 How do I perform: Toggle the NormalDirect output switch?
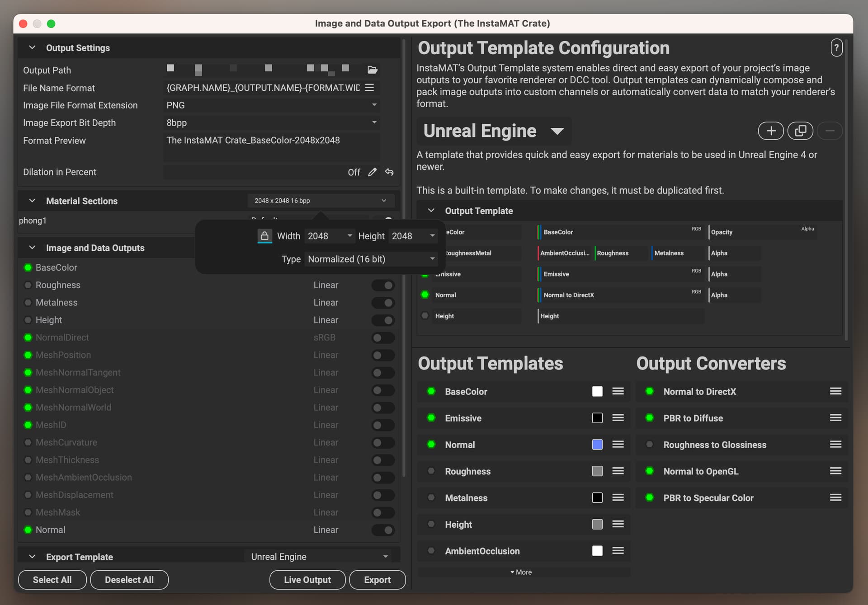(383, 338)
